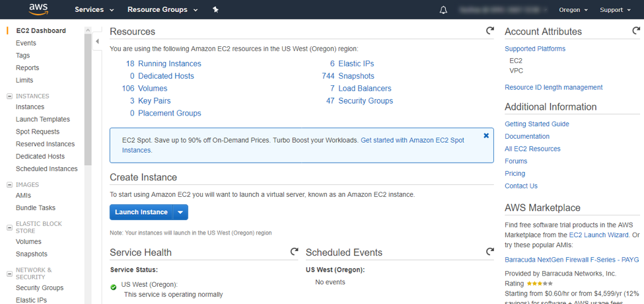Select EC2 Dashboard in sidebar
The image size is (644, 304).
click(41, 30)
